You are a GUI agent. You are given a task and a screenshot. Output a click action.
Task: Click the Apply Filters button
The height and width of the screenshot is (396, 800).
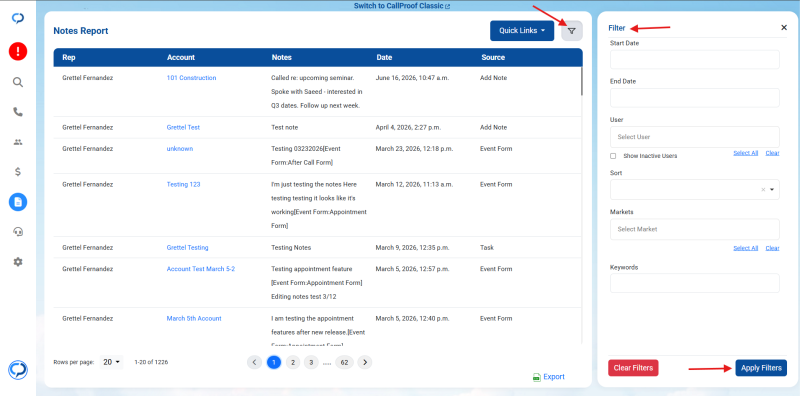(761, 368)
